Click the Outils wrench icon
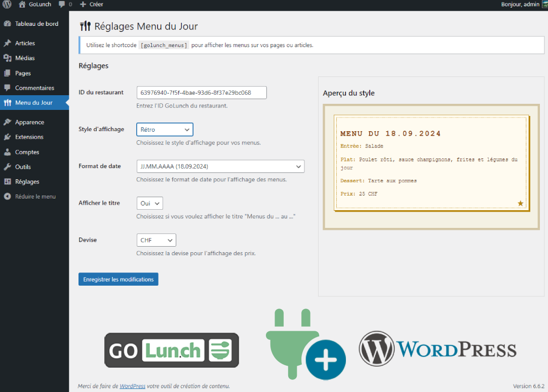This screenshot has width=548, height=392. coord(7,167)
